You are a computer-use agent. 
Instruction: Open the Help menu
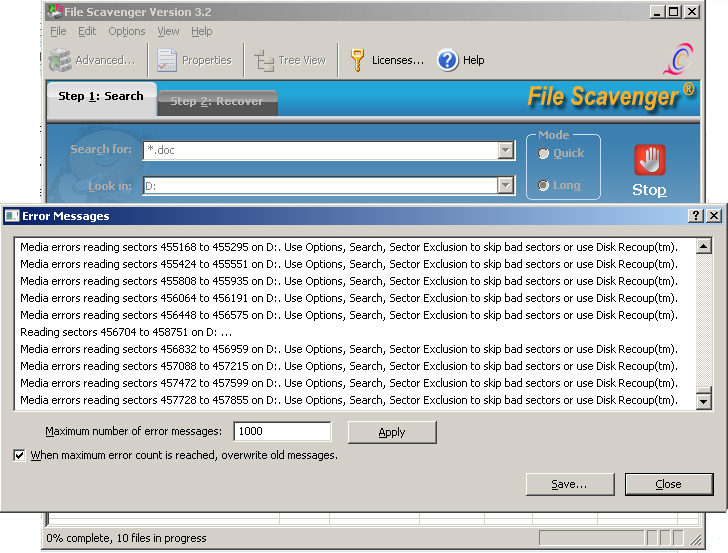202,31
